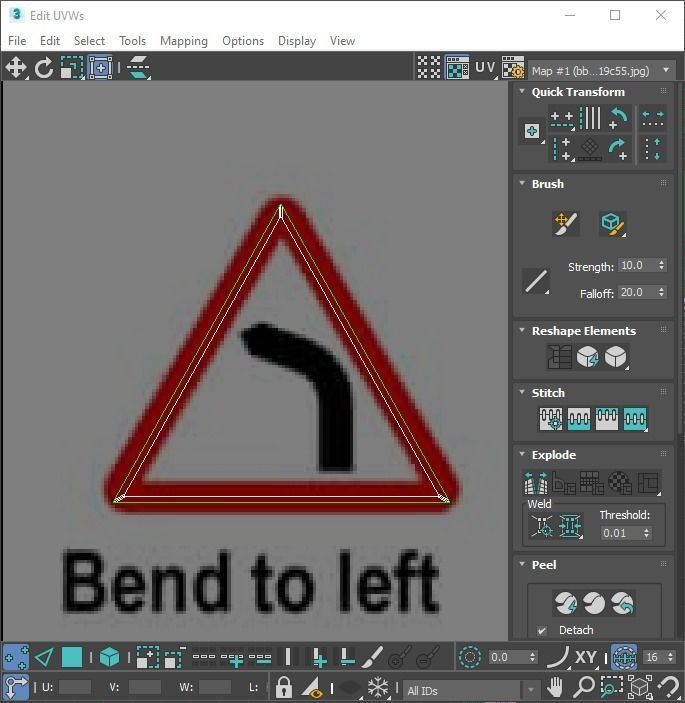
Task: Toggle the Detach checkbox in Peel
Action: [x=542, y=631]
